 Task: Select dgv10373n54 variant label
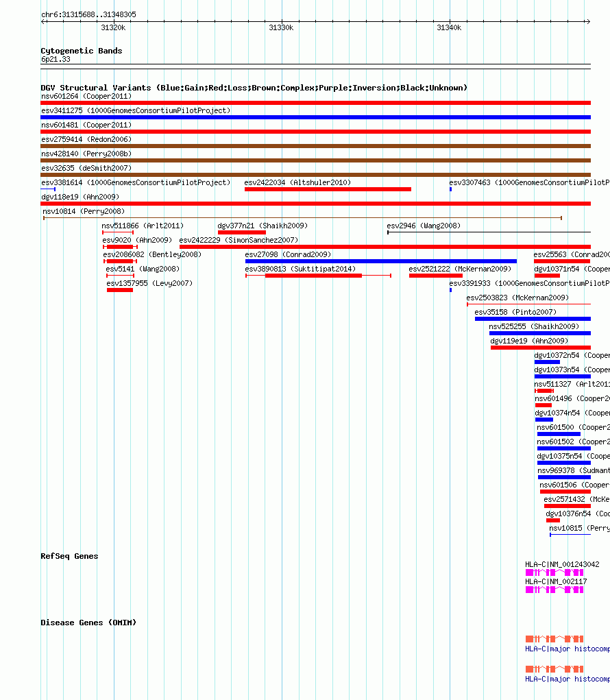(572, 370)
